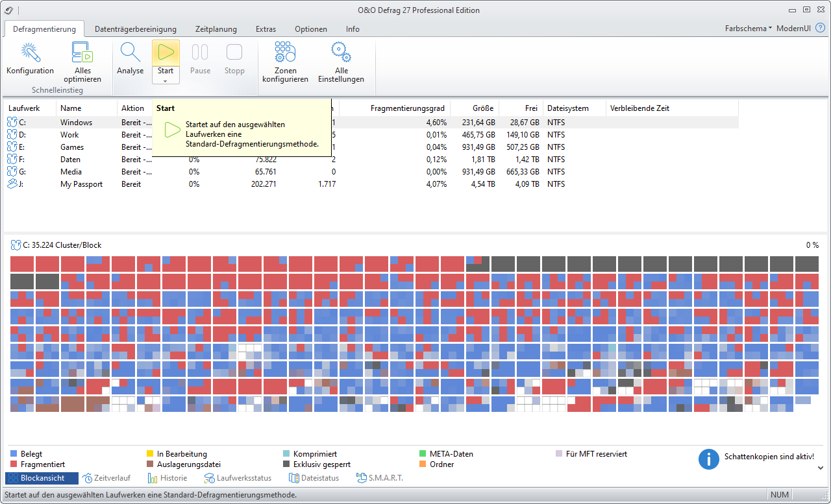The width and height of the screenshot is (831, 504).
Task: Start defragmentation with the green play icon
Action: point(166,53)
